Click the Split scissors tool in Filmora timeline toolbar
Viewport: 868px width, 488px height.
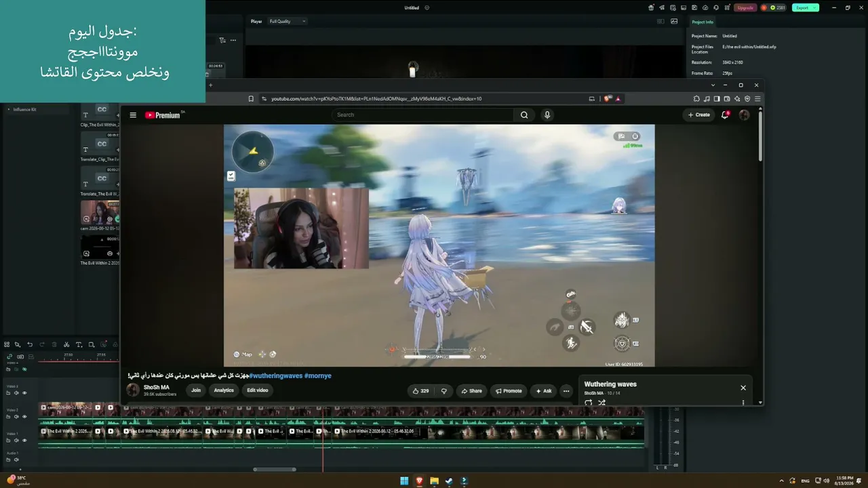point(66,344)
